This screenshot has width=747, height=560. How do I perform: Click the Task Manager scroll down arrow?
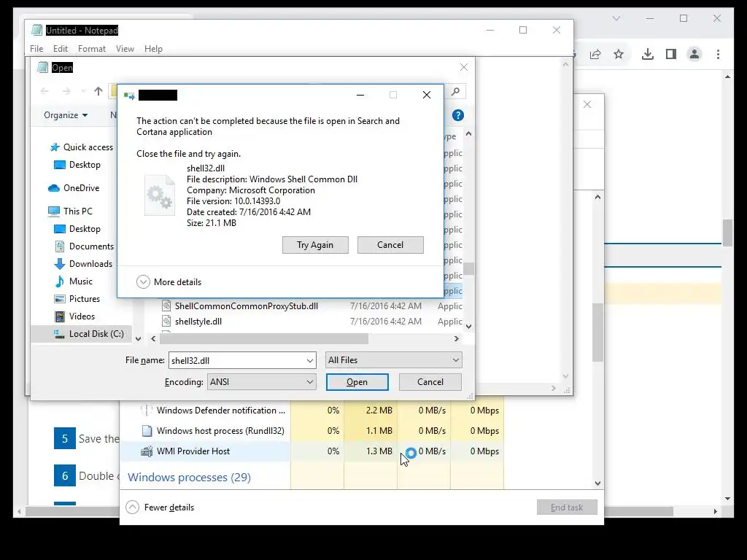598,483
